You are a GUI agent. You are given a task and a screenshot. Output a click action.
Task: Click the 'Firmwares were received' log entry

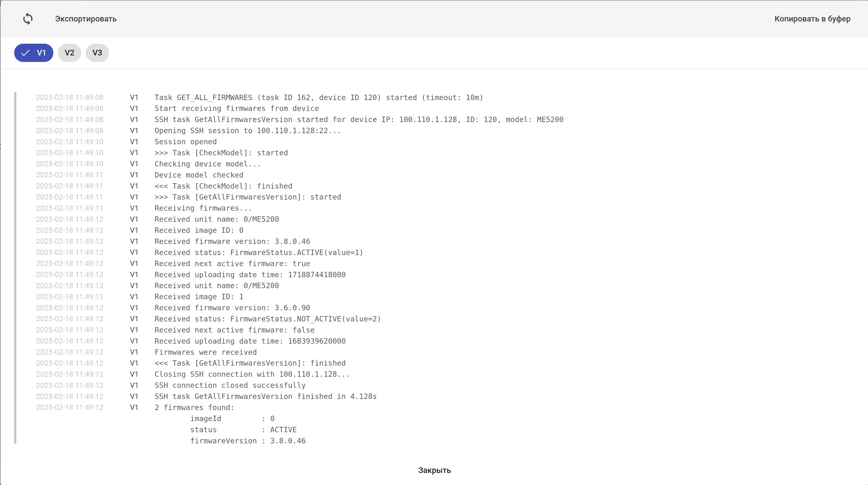pyautogui.click(x=205, y=352)
